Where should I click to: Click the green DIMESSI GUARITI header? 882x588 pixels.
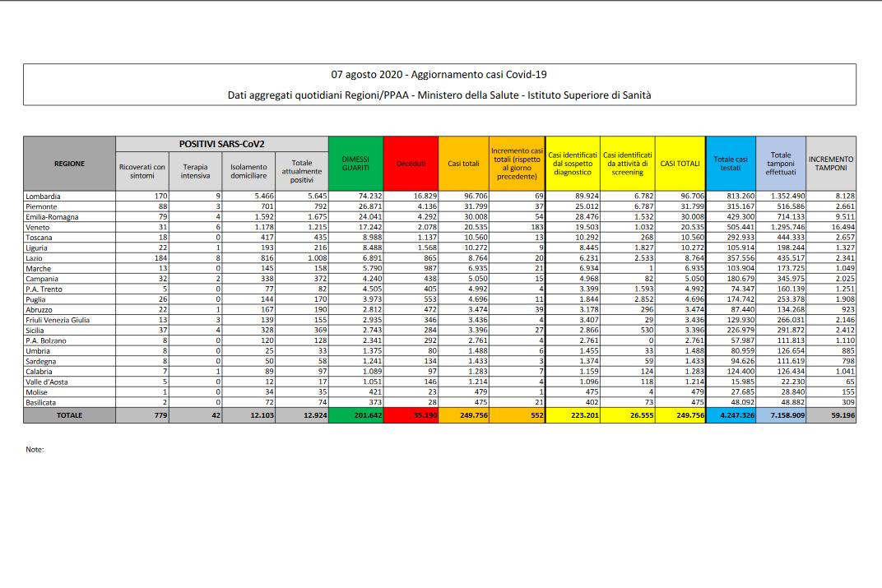point(355,164)
